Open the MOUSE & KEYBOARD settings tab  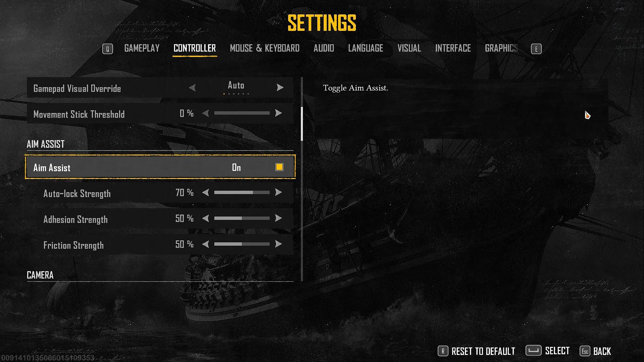[x=265, y=48]
